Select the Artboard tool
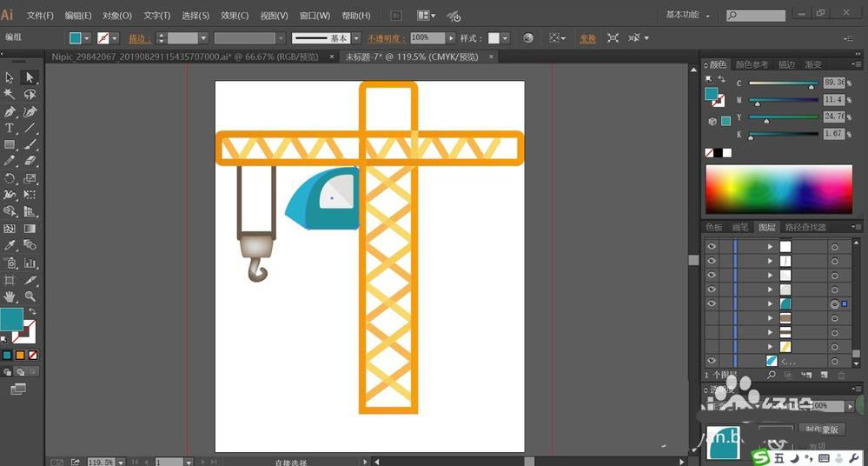 tap(10, 280)
